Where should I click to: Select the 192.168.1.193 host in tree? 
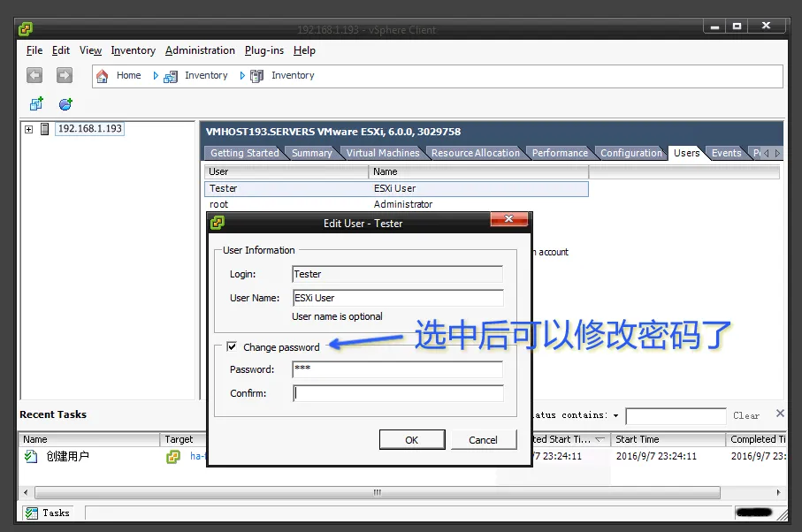90,129
